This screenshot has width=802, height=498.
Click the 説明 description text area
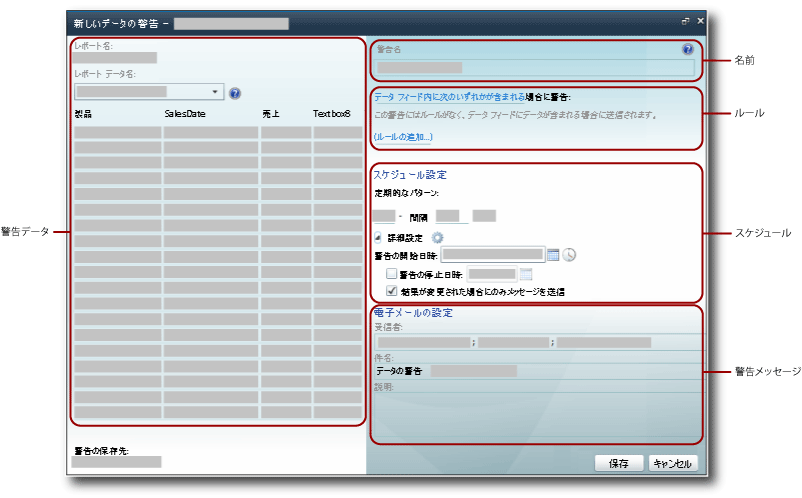[538, 414]
